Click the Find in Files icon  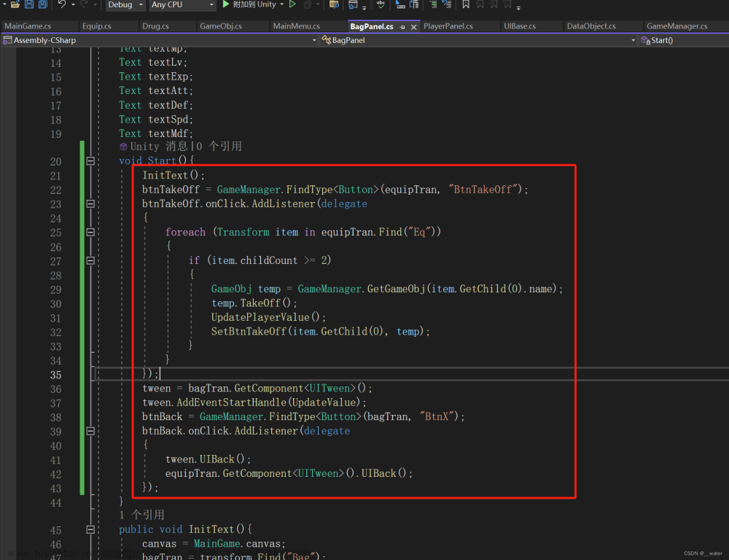pos(334,4)
